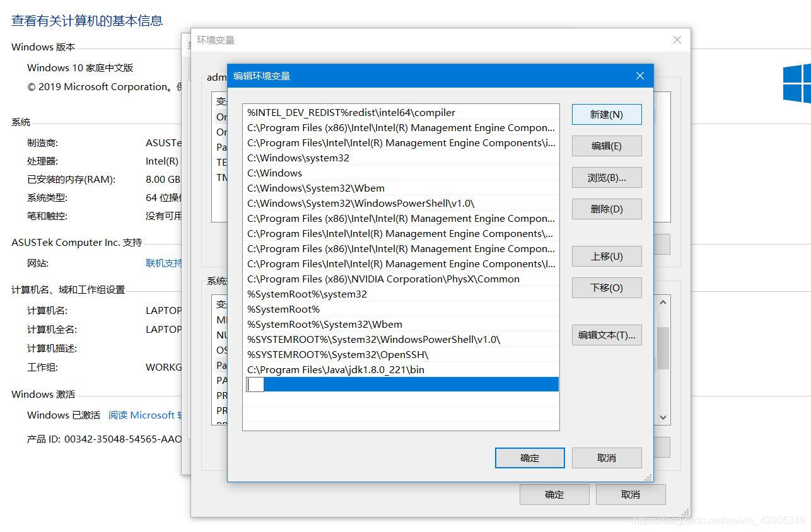Click the Windows logo in system info

point(797,83)
